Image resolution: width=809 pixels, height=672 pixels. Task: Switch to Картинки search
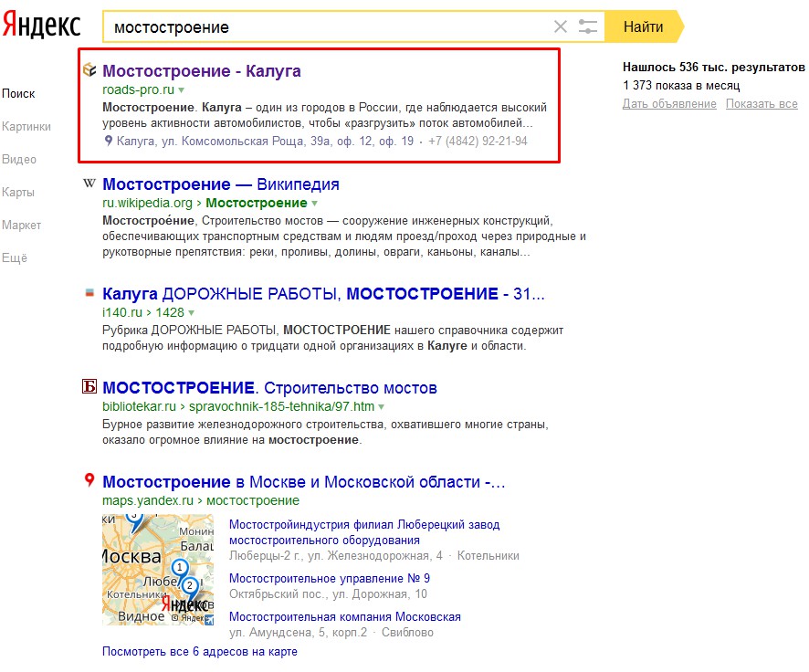(x=26, y=127)
